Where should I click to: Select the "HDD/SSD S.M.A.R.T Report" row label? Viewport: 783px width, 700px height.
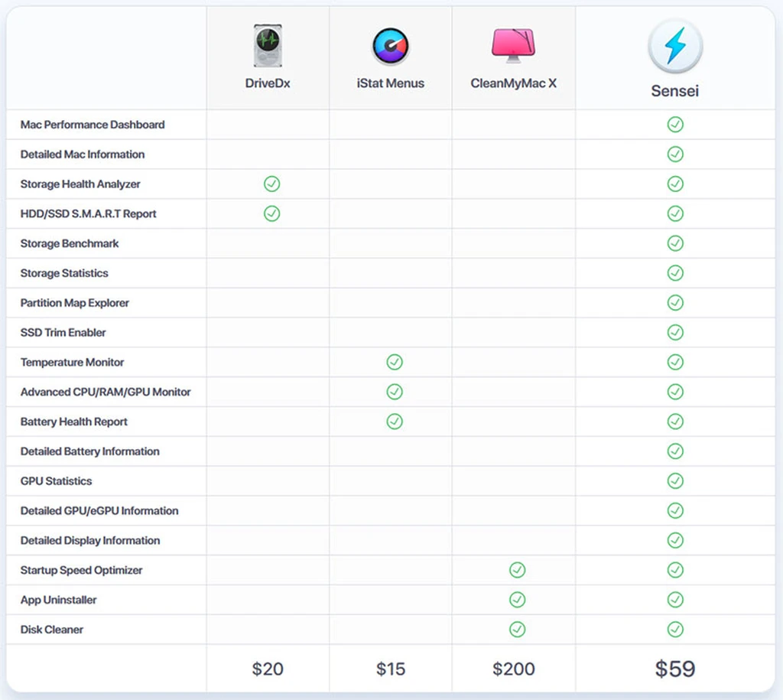tap(89, 214)
